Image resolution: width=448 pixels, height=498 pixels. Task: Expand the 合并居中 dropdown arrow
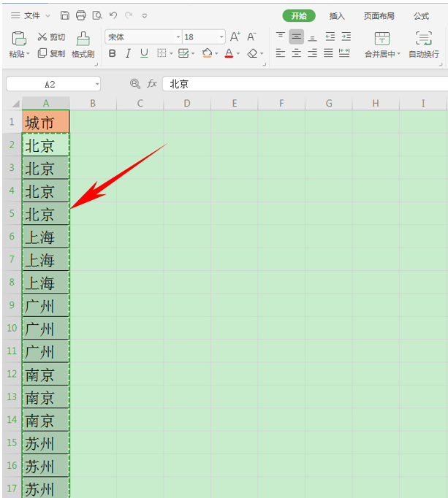398,54
